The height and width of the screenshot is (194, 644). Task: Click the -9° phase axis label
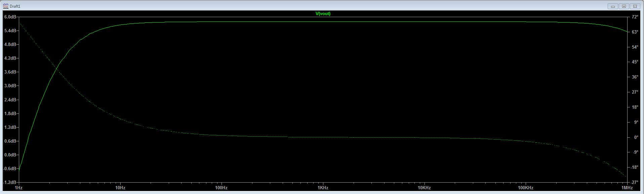click(635, 152)
